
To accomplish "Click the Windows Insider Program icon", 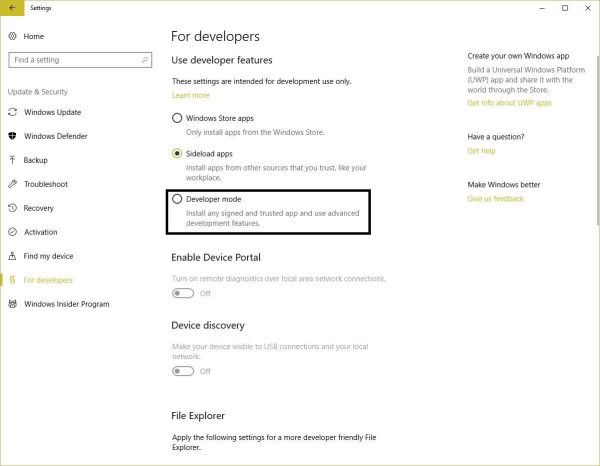I will pyautogui.click(x=13, y=304).
